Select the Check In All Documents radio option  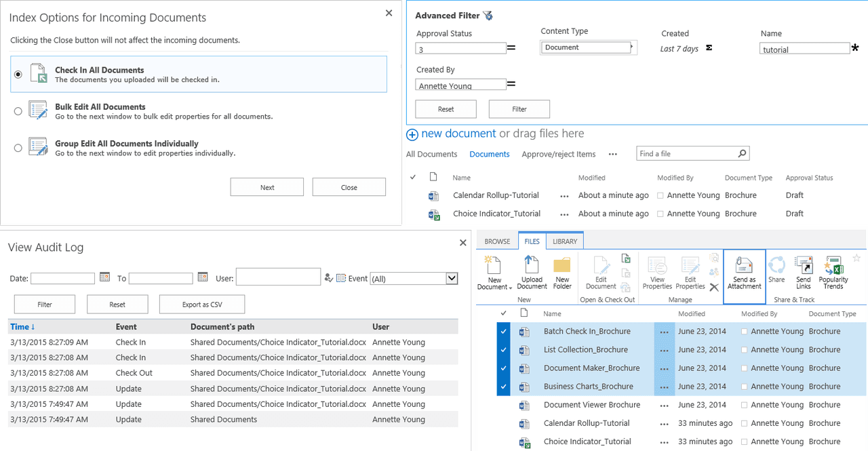click(x=18, y=74)
